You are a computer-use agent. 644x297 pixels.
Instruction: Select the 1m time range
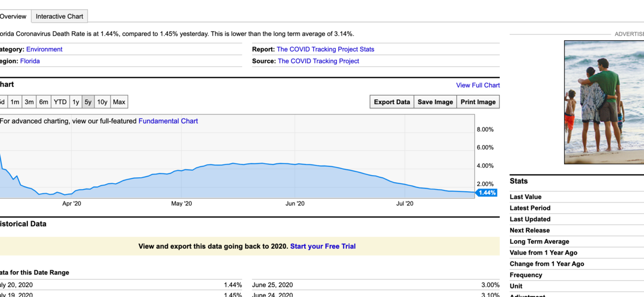coord(15,102)
